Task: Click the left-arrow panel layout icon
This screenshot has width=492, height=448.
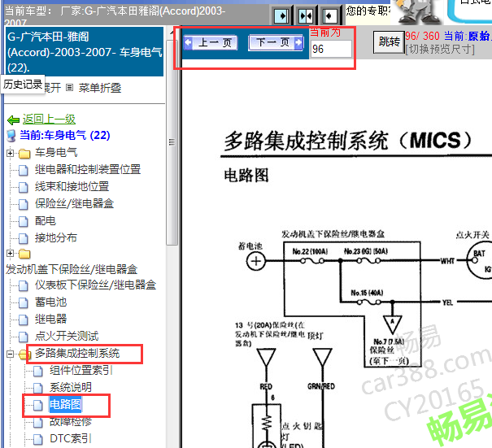Action: [329, 15]
